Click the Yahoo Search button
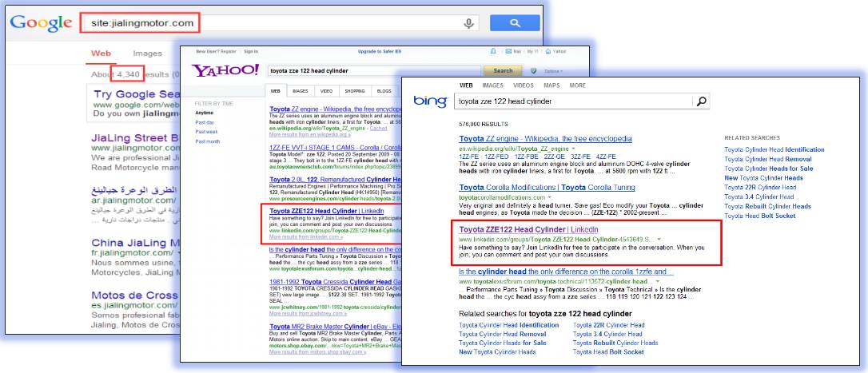Image resolution: width=868 pixels, height=373 pixels. (503, 71)
